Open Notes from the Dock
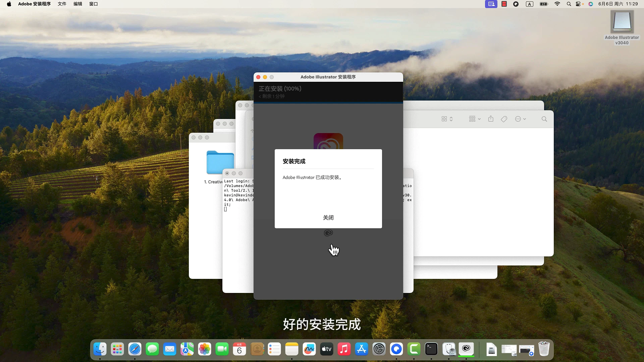 coord(292,349)
